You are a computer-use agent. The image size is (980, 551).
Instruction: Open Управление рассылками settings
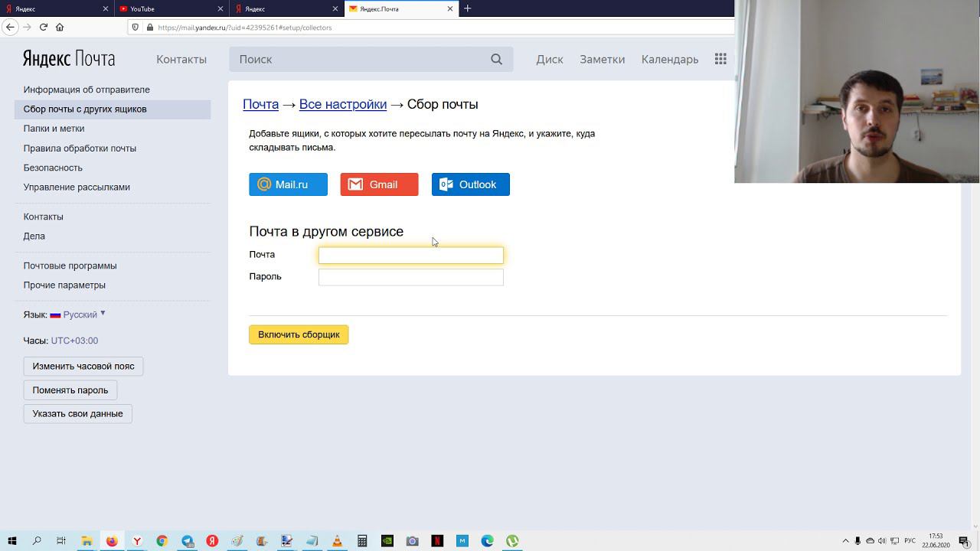(x=77, y=187)
